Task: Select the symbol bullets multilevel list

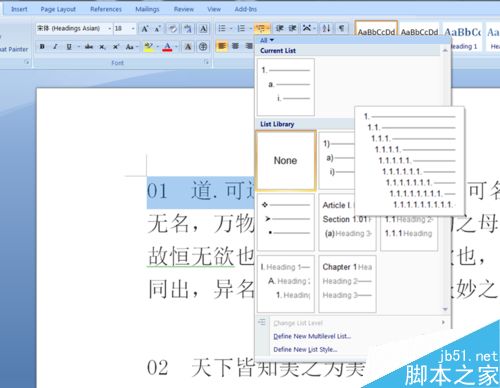Action: (x=286, y=222)
